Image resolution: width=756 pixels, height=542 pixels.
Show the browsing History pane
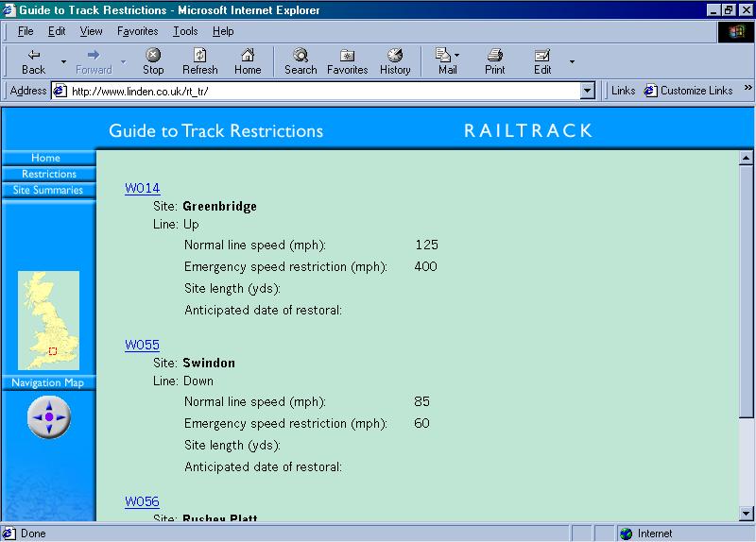pos(395,61)
